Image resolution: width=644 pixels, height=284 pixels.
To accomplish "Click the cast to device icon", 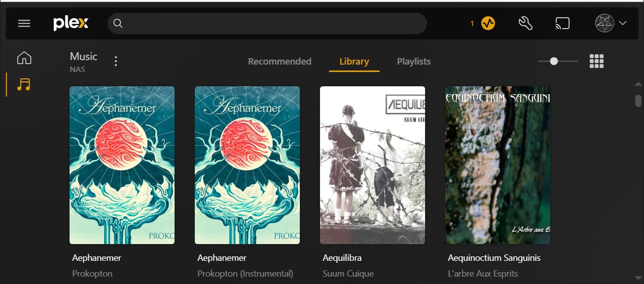I will point(562,23).
